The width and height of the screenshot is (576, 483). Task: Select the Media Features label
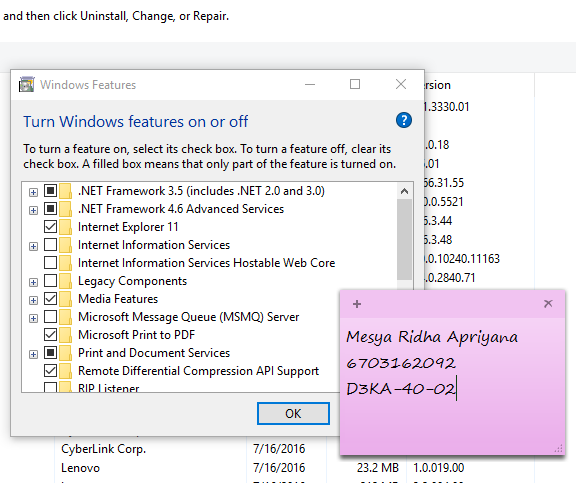(x=118, y=299)
